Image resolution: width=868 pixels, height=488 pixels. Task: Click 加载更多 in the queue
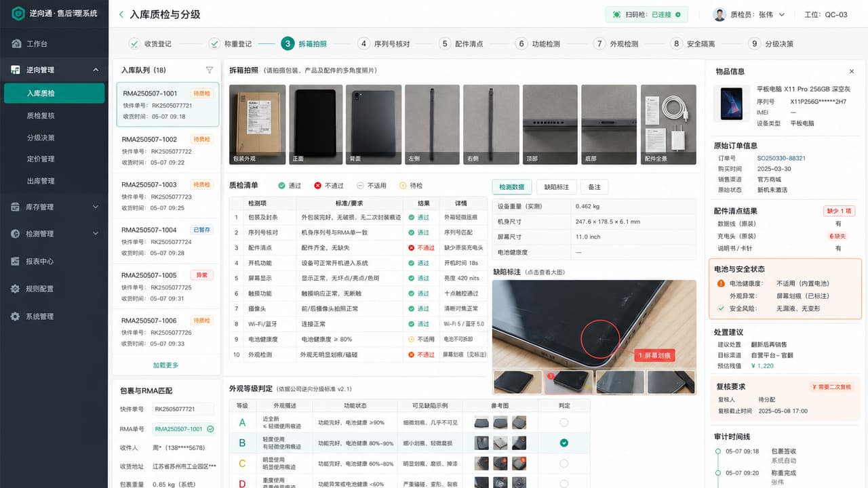pyautogui.click(x=165, y=365)
